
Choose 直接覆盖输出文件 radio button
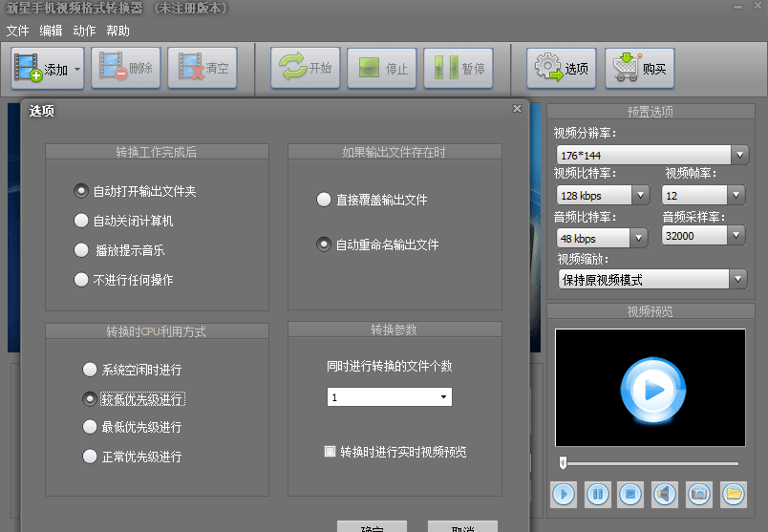point(324,200)
